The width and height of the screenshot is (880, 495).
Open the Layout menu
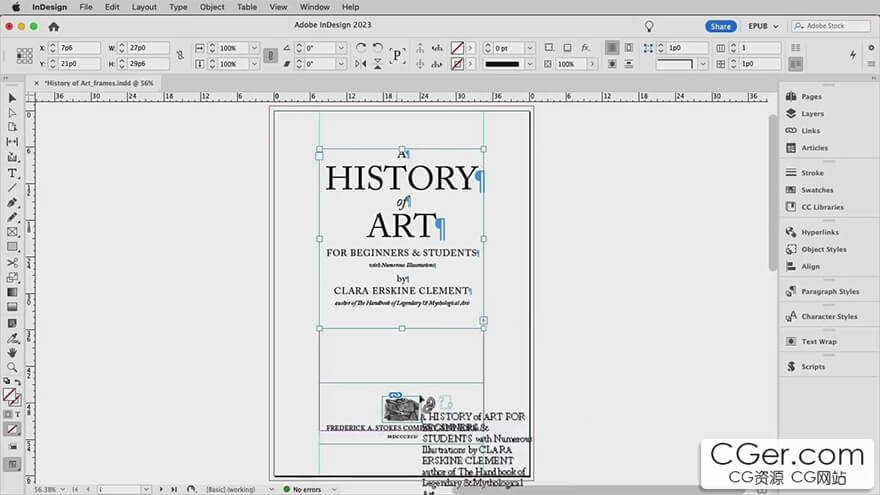[x=144, y=7]
